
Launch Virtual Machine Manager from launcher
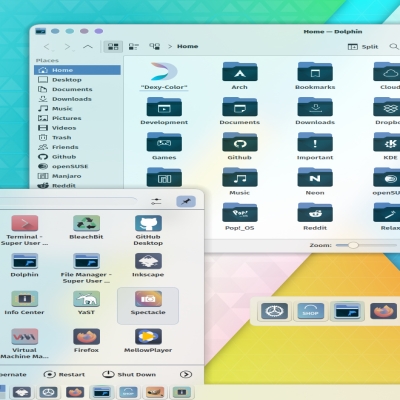(x=24, y=343)
